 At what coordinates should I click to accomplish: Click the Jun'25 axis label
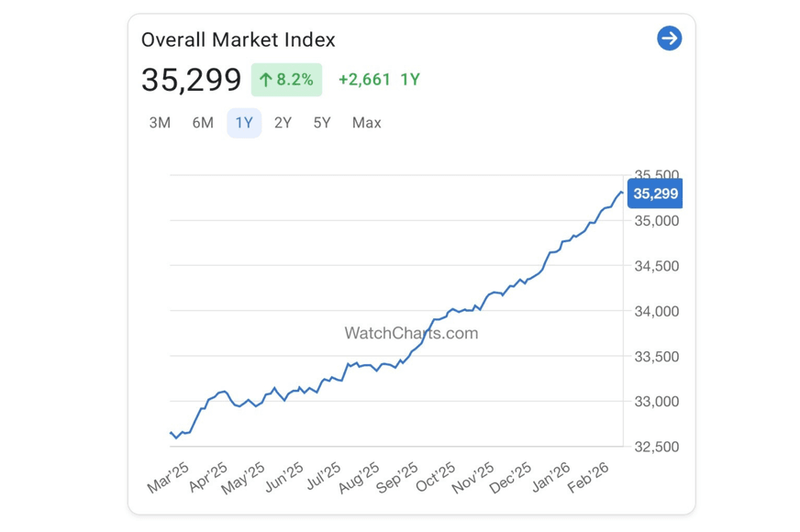click(x=283, y=478)
